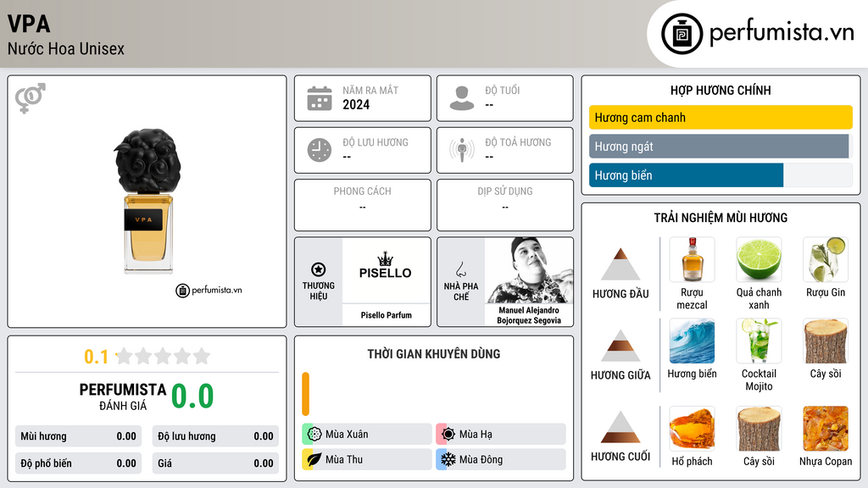
Task: Click the Phong cách card
Action: 363,205
